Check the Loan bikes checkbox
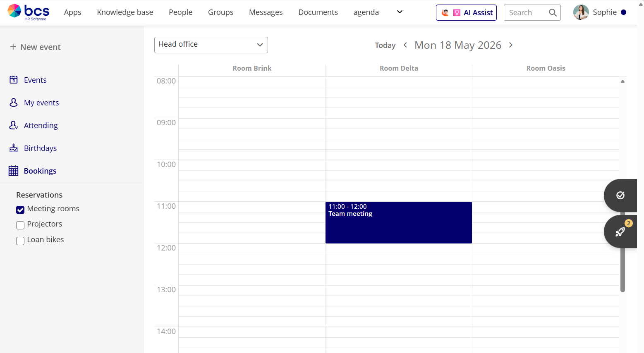644x353 pixels. (x=20, y=241)
